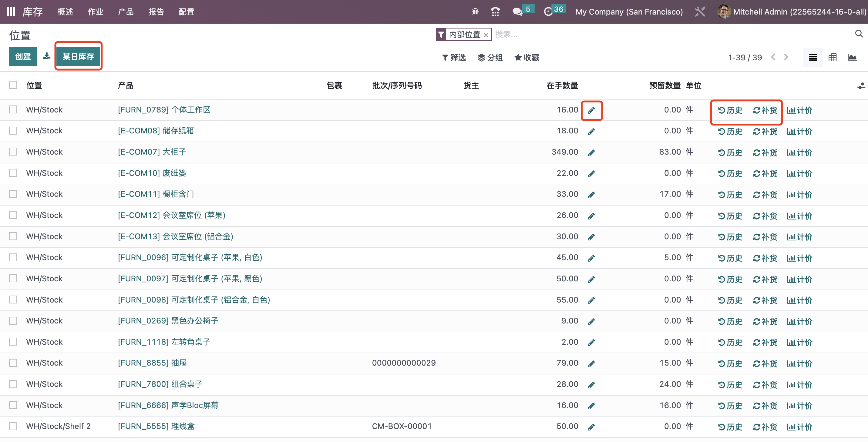The height and width of the screenshot is (442, 868).
Task: Check the 声学Bloc屏幕 row checkbox
Action: pyautogui.click(x=13, y=405)
